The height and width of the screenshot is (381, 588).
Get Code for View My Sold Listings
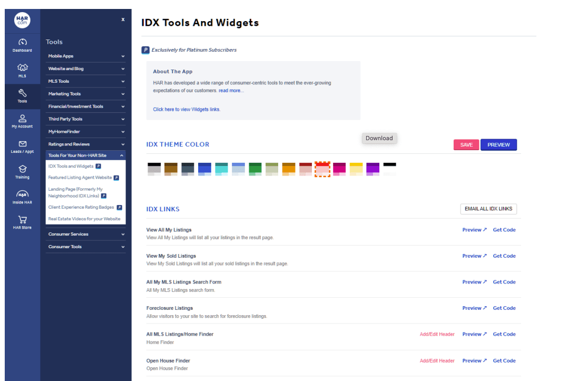[x=504, y=256]
